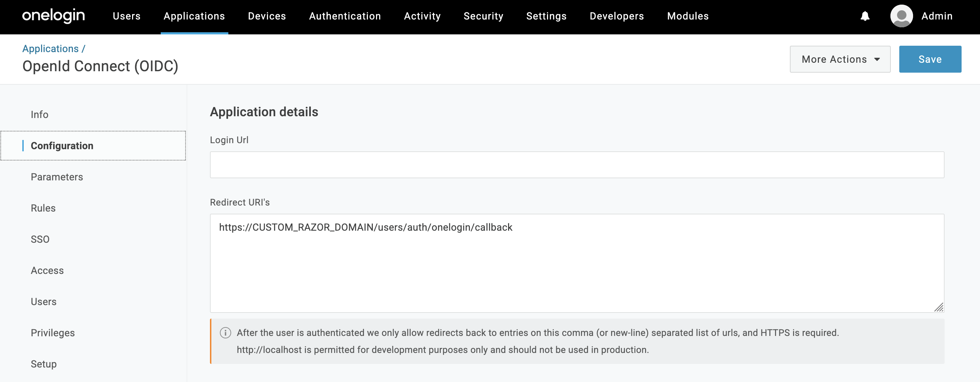Select the SSO sidebar tab
Screen dimensions: 980x382
coord(40,239)
